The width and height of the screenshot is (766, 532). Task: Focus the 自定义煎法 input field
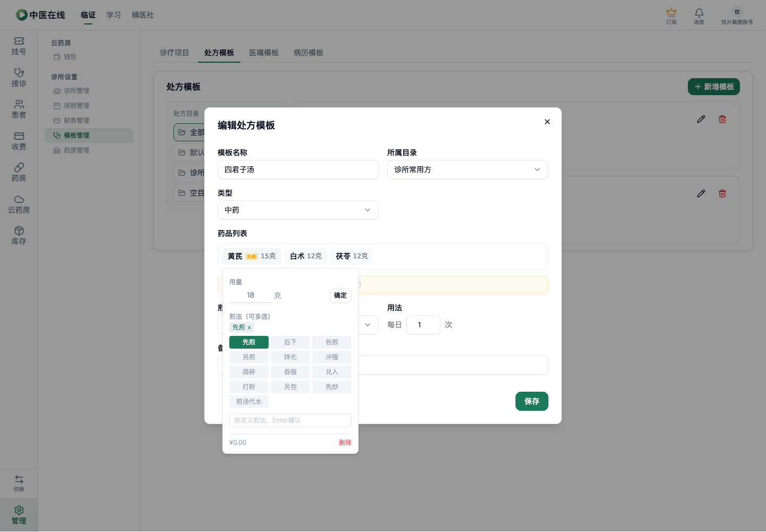(x=290, y=420)
